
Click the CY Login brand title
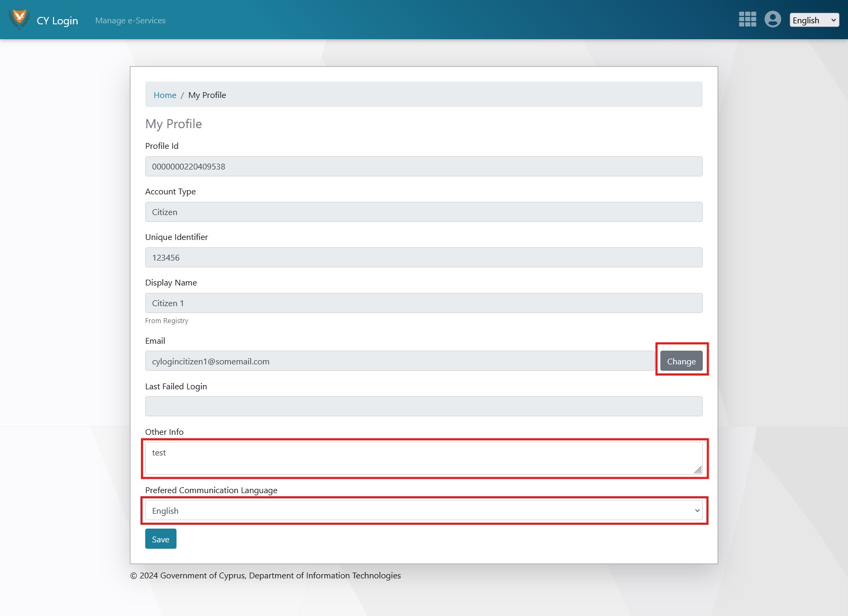coord(57,21)
